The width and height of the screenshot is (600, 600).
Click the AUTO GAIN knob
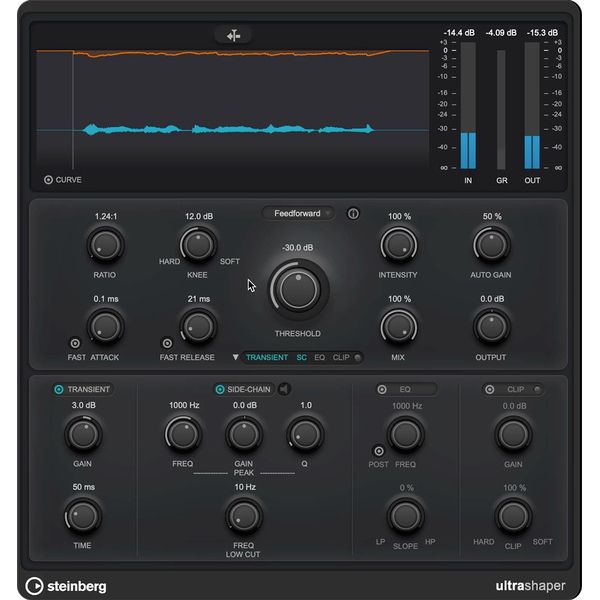tap(492, 245)
